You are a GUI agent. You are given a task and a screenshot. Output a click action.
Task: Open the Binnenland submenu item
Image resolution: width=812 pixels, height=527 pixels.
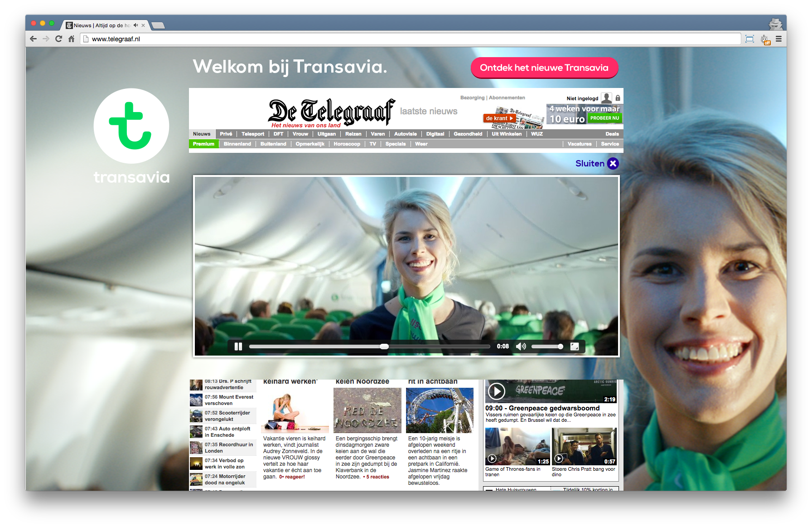pos(237,144)
